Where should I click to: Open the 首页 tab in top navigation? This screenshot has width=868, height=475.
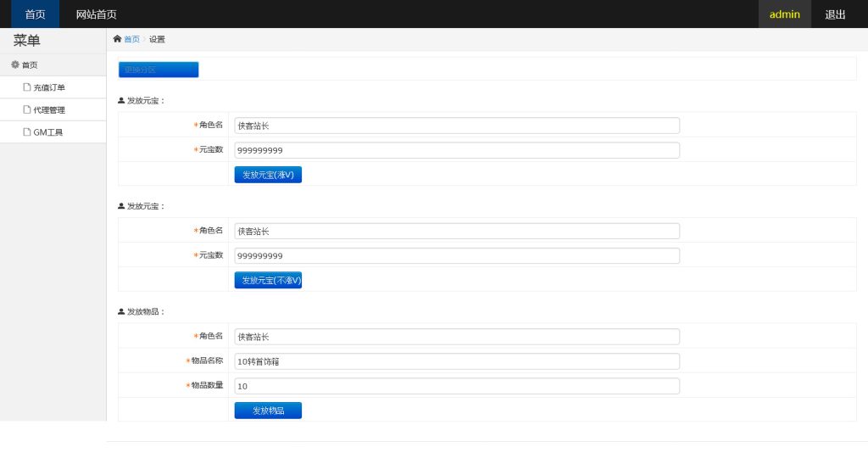click(35, 14)
